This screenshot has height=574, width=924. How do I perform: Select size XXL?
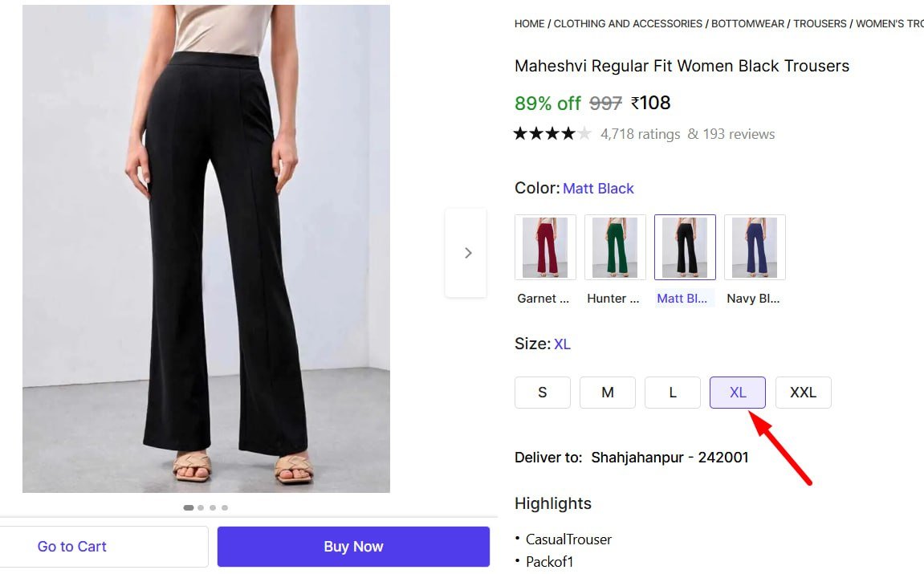803,393
